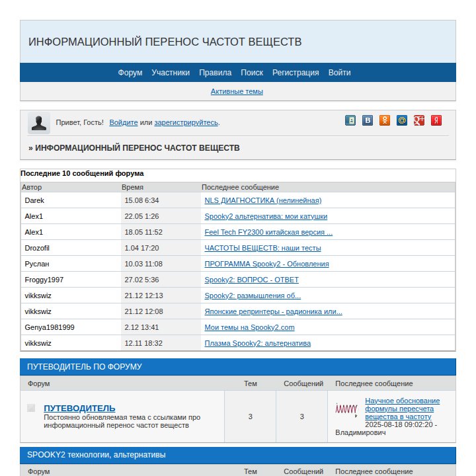Click the Mail.ru @ login icon
This screenshot has width=476, height=476.
coord(402,120)
